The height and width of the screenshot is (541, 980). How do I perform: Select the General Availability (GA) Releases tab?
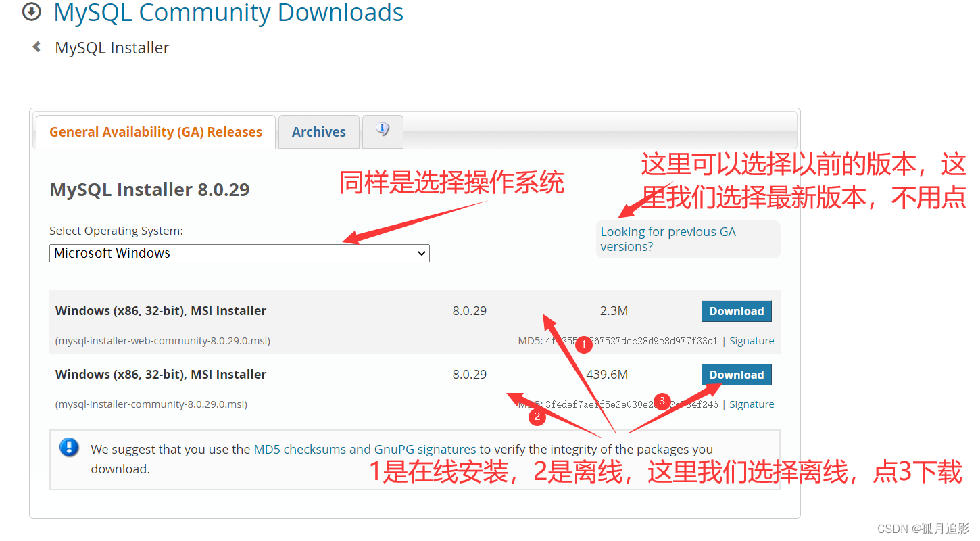[x=155, y=132]
